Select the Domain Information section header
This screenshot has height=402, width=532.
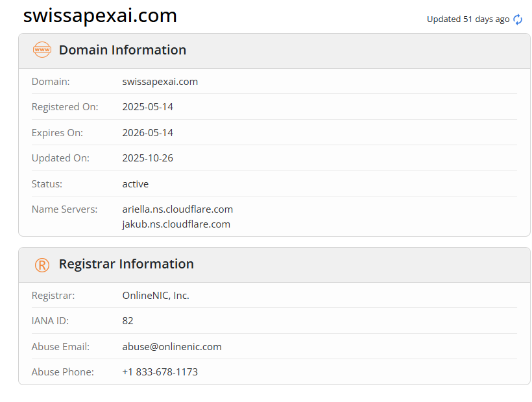click(123, 50)
